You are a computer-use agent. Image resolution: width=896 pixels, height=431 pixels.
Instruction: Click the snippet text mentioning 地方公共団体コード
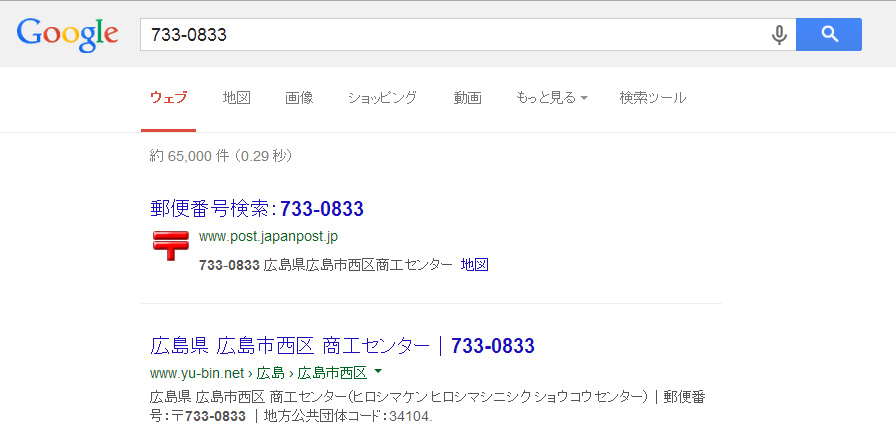tap(427, 406)
